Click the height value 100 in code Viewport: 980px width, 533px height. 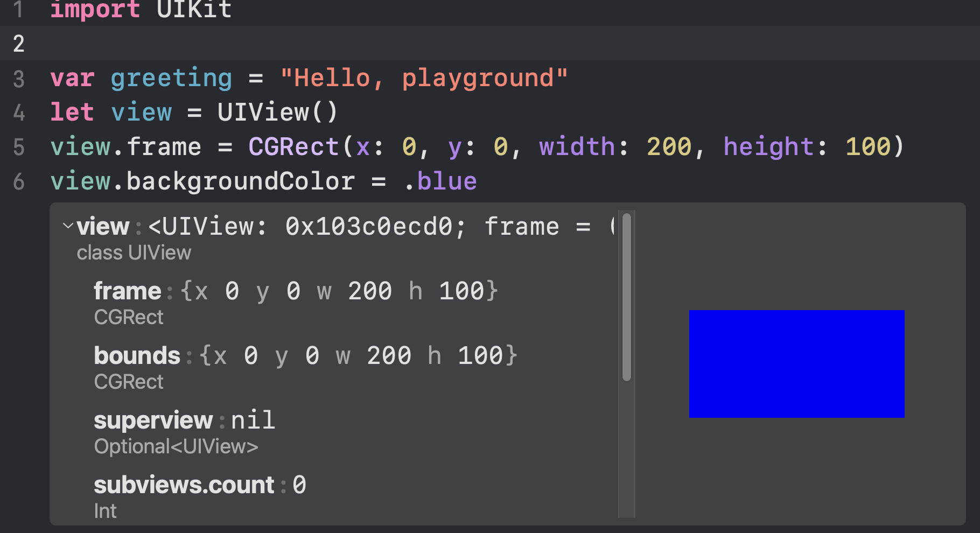(868, 147)
